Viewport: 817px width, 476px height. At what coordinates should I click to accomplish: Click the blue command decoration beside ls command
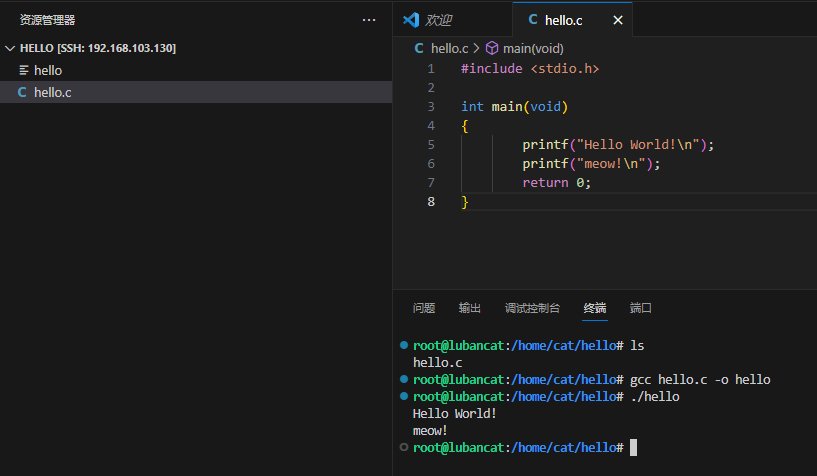[404, 345]
